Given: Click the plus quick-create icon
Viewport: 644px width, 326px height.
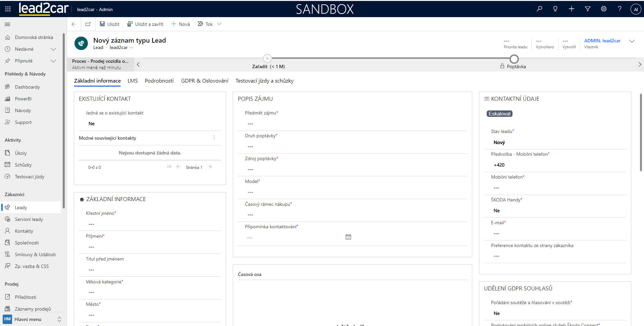Looking at the screenshot, I should click(572, 9).
